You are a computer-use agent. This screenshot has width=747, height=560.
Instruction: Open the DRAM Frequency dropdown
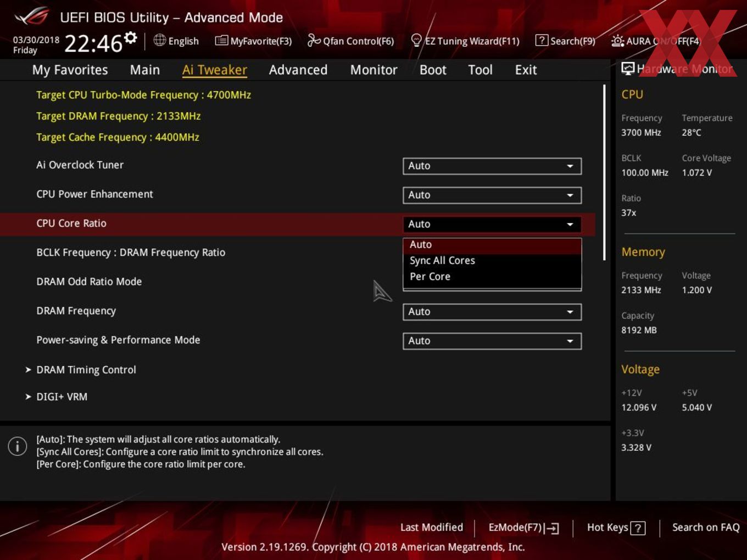(x=492, y=312)
